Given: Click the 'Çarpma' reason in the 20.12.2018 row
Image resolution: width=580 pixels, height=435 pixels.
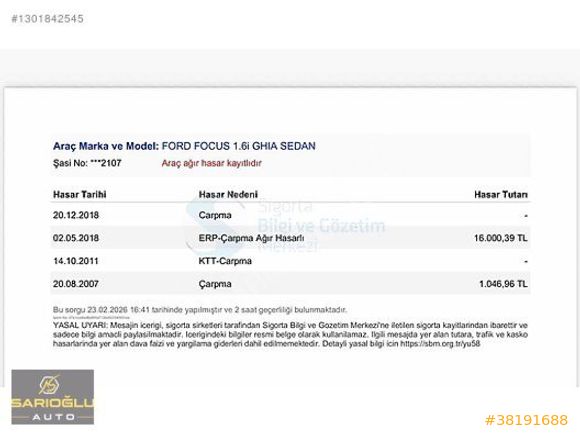Looking at the screenshot, I should pos(215,215).
